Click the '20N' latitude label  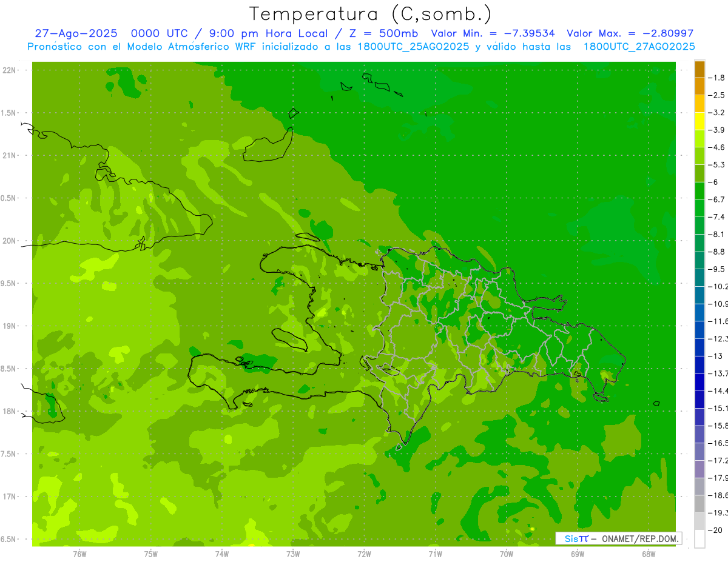tap(9, 241)
